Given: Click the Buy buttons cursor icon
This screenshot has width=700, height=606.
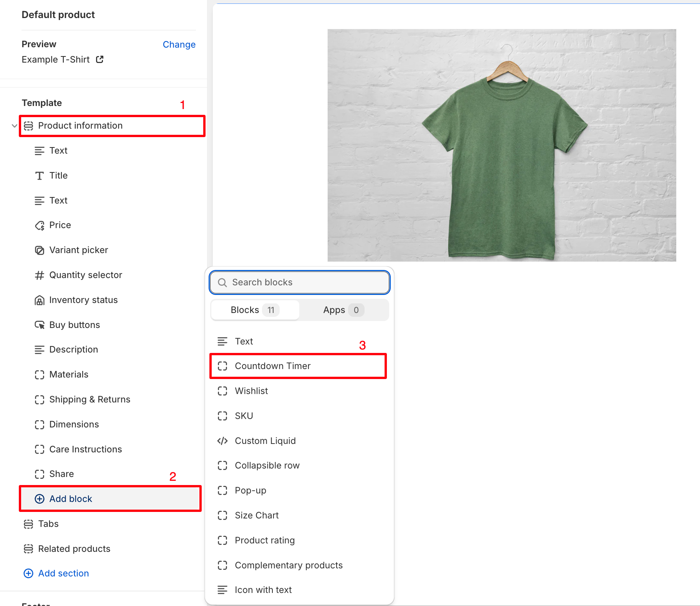Looking at the screenshot, I should [40, 325].
